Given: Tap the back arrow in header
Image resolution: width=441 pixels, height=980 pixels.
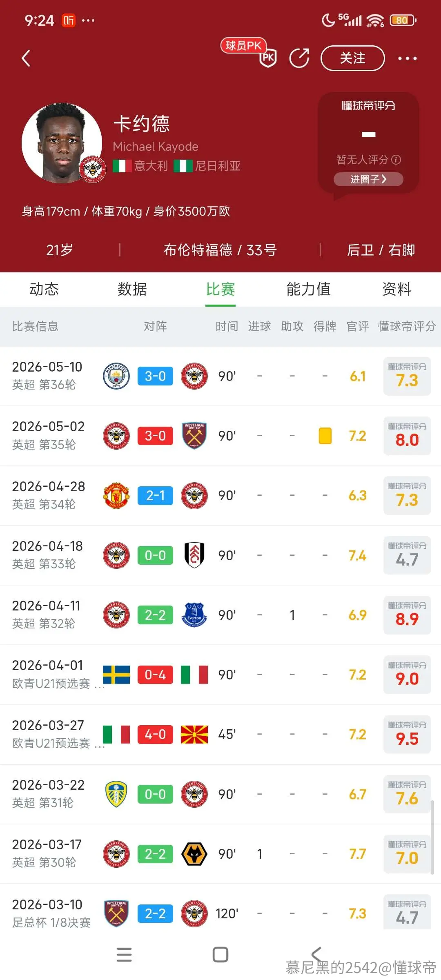Looking at the screenshot, I should pyautogui.click(x=26, y=58).
